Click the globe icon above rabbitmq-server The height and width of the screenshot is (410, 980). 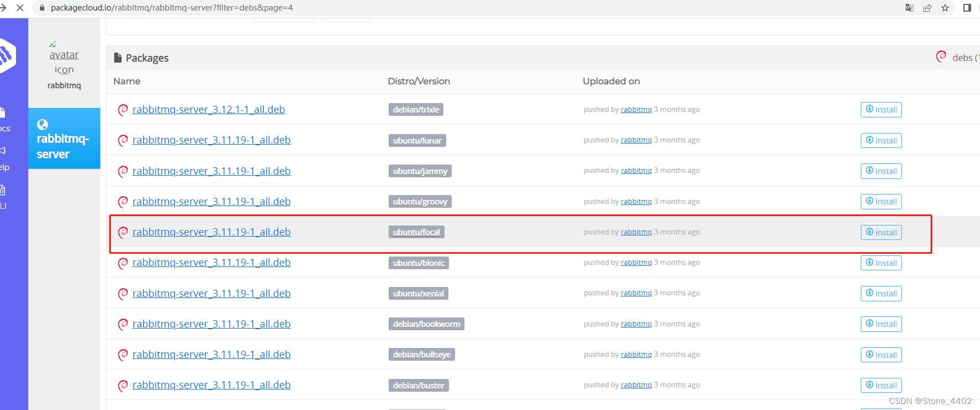click(x=42, y=124)
